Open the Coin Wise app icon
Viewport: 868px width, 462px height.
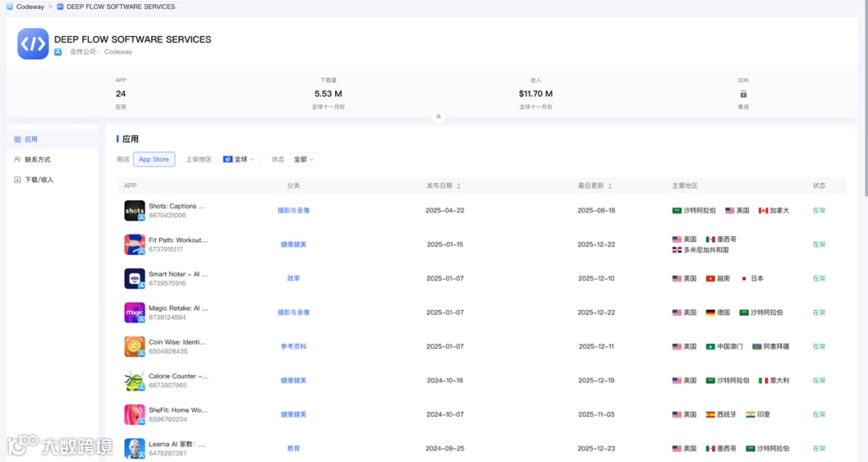[134, 346]
